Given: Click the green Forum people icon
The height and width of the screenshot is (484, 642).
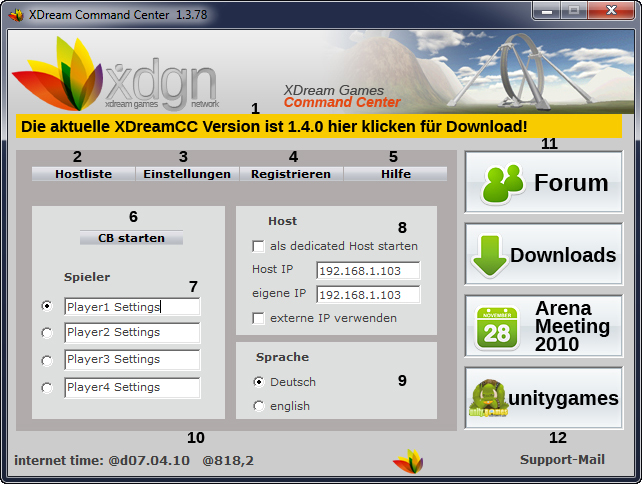Looking at the screenshot, I should tap(503, 183).
